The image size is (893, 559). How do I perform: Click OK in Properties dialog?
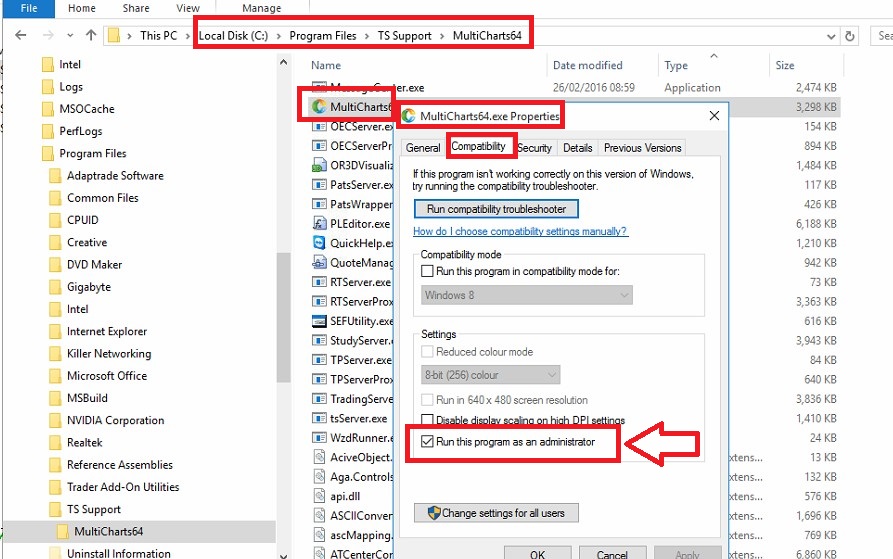click(x=537, y=554)
